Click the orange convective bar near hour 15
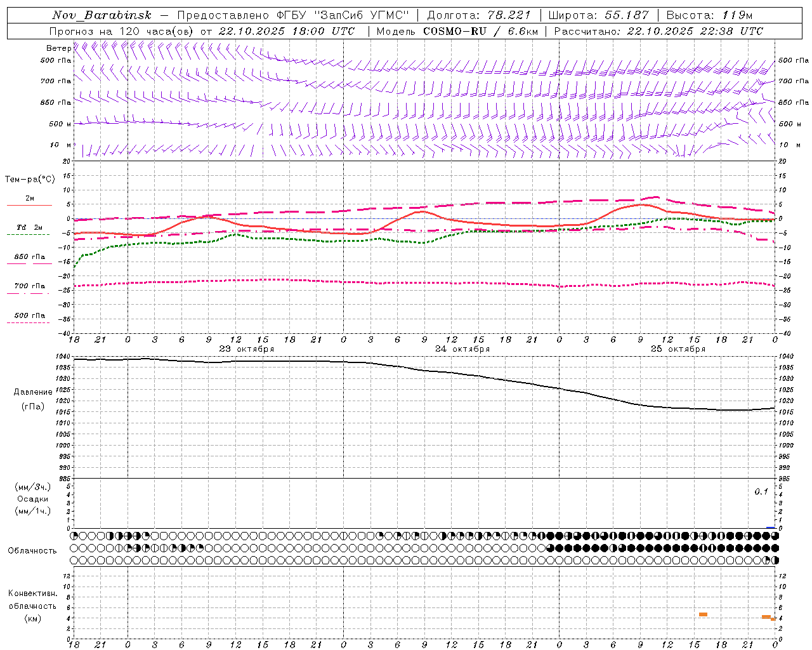Viewport: 812px width, 650px height. point(703,614)
